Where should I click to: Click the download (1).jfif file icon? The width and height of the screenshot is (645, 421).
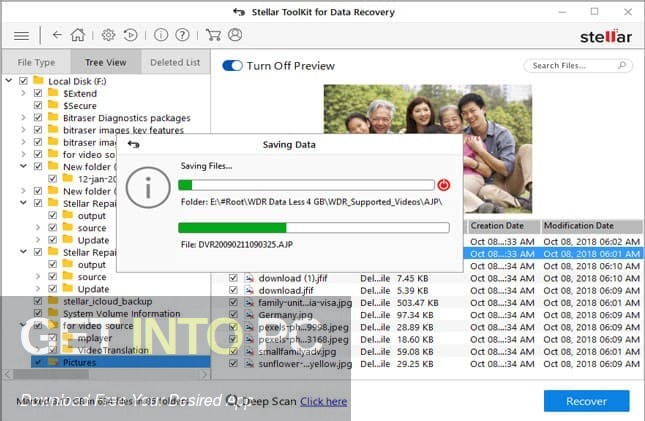[249, 278]
